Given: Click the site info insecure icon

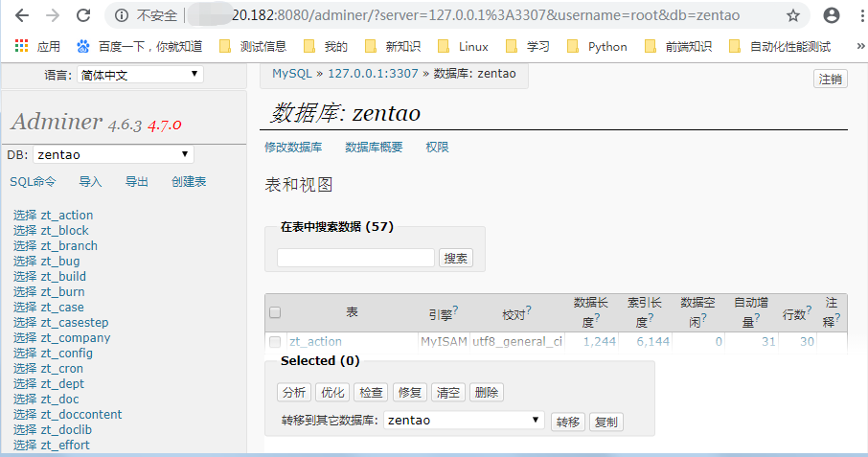Looking at the screenshot, I should [122, 15].
